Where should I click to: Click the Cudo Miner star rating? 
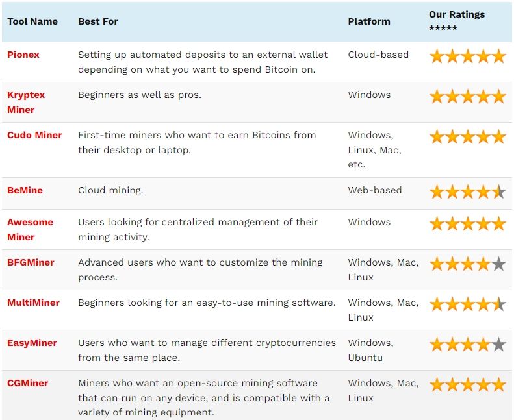tap(467, 136)
